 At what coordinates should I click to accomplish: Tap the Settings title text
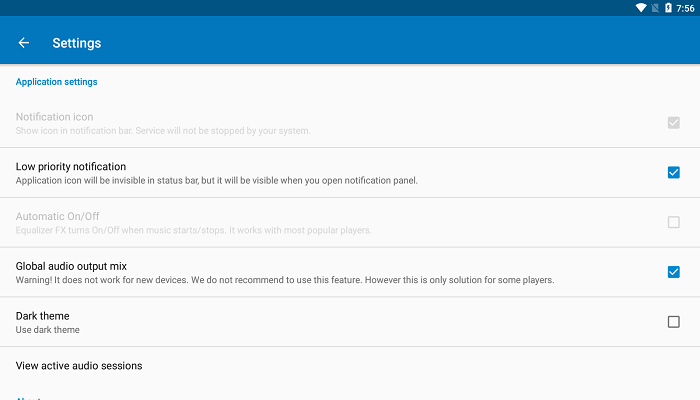77,43
